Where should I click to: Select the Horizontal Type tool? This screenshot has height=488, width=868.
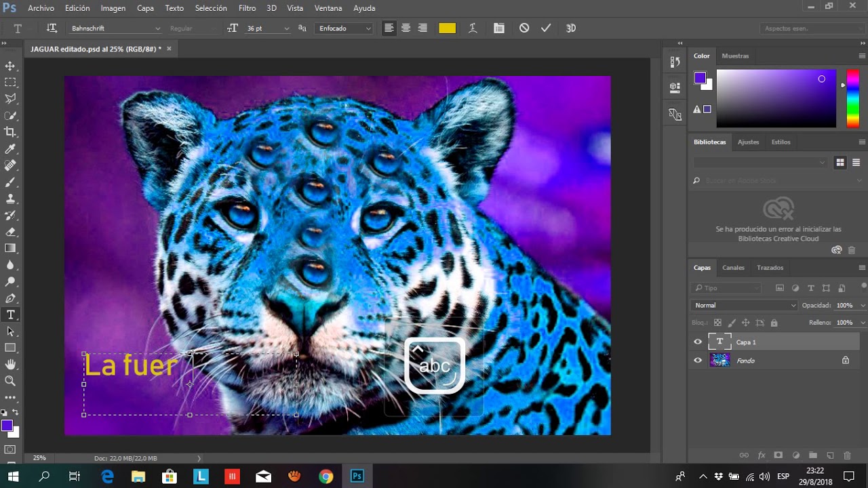(10, 314)
